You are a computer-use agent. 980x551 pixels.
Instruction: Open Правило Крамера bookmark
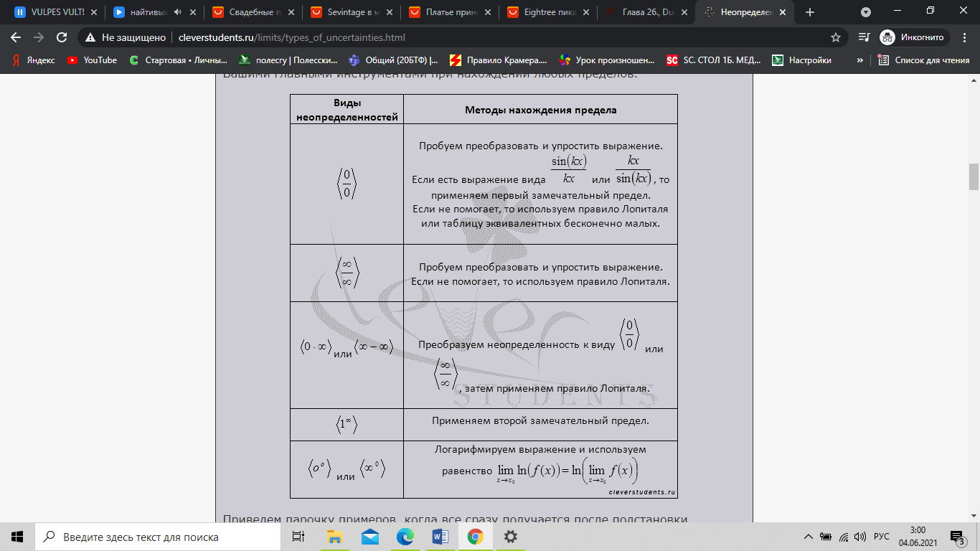tap(499, 60)
